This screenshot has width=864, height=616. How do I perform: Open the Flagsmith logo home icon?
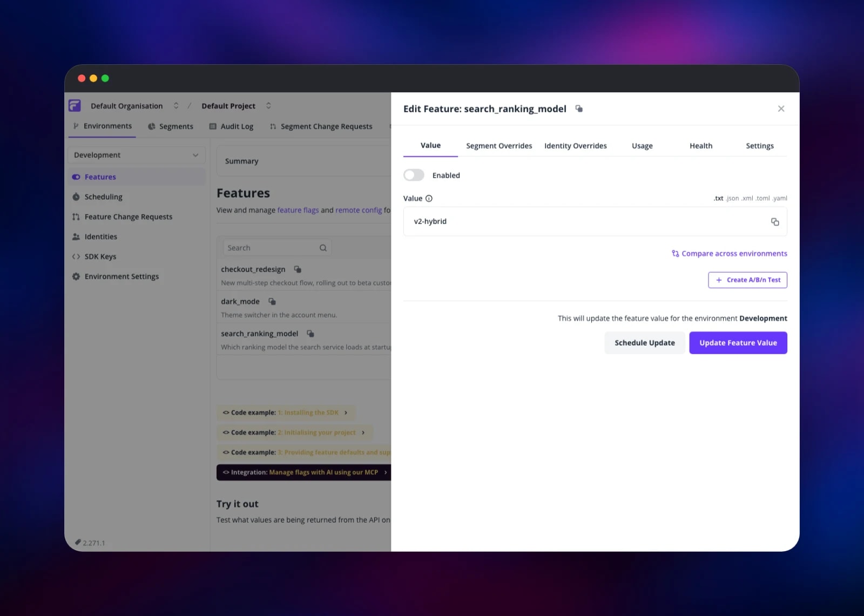(75, 105)
